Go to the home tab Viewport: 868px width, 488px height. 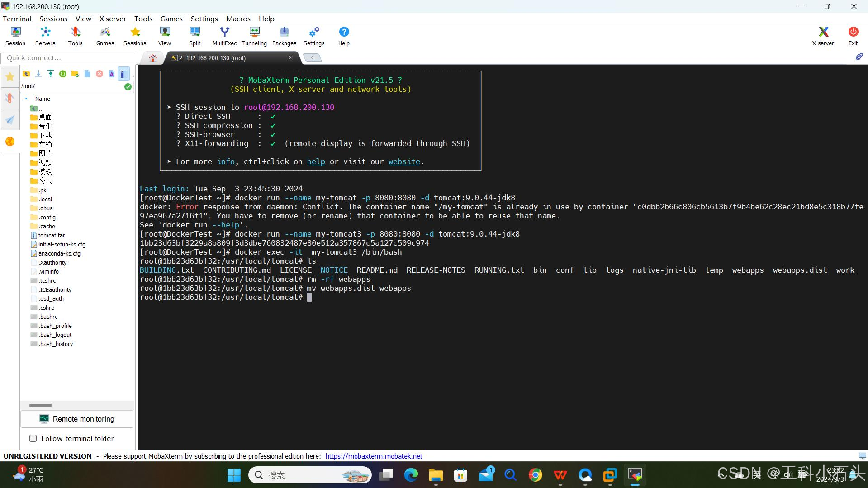tap(153, 58)
